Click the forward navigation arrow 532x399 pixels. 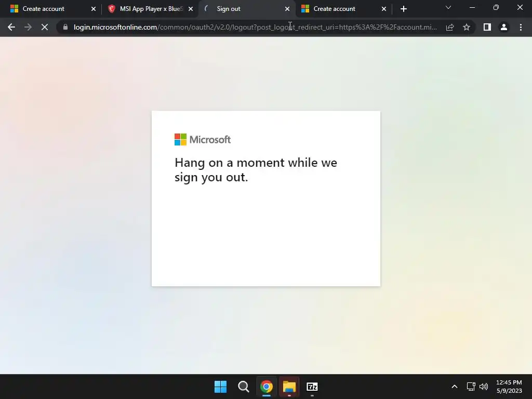coord(28,27)
